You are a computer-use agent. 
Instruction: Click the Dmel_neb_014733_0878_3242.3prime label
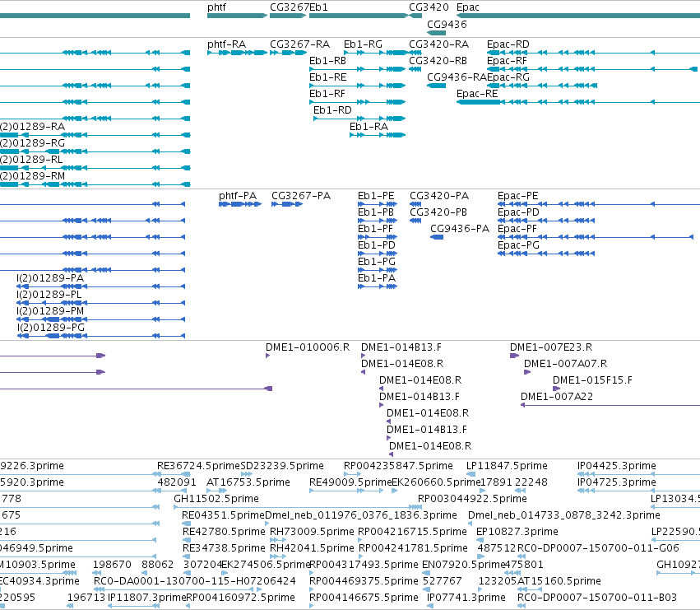(x=563, y=515)
